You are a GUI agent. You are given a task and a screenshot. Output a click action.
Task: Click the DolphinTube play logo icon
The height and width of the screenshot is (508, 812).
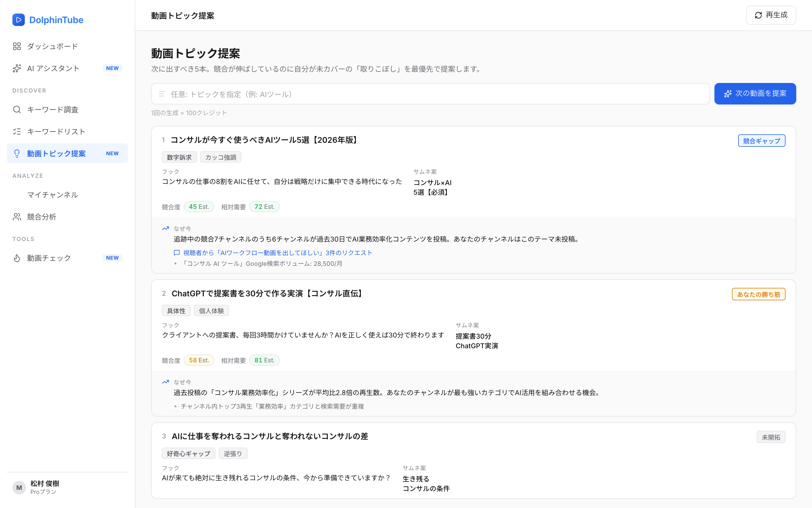click(18, 20)
